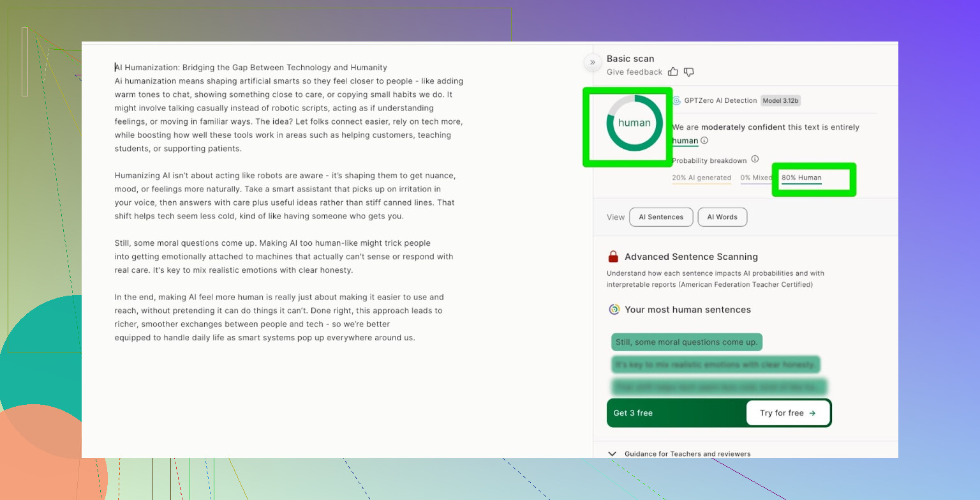Click the red lock icon
The image size is (980, 500).
point(613,257)
